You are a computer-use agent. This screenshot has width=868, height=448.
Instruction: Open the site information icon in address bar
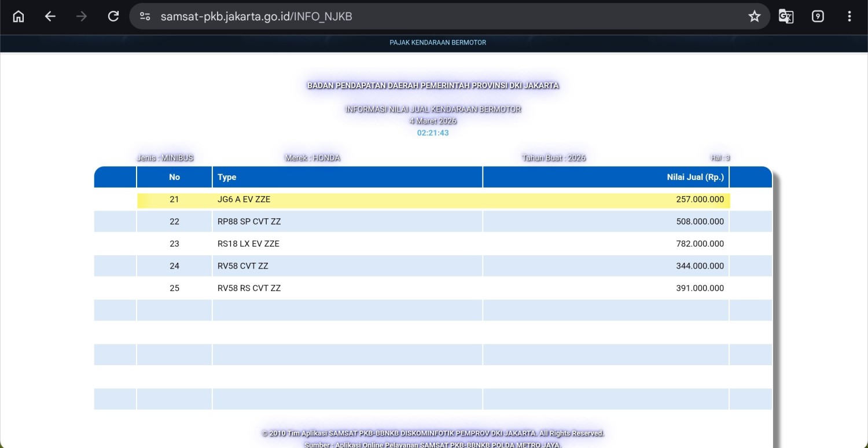point(145,16)
